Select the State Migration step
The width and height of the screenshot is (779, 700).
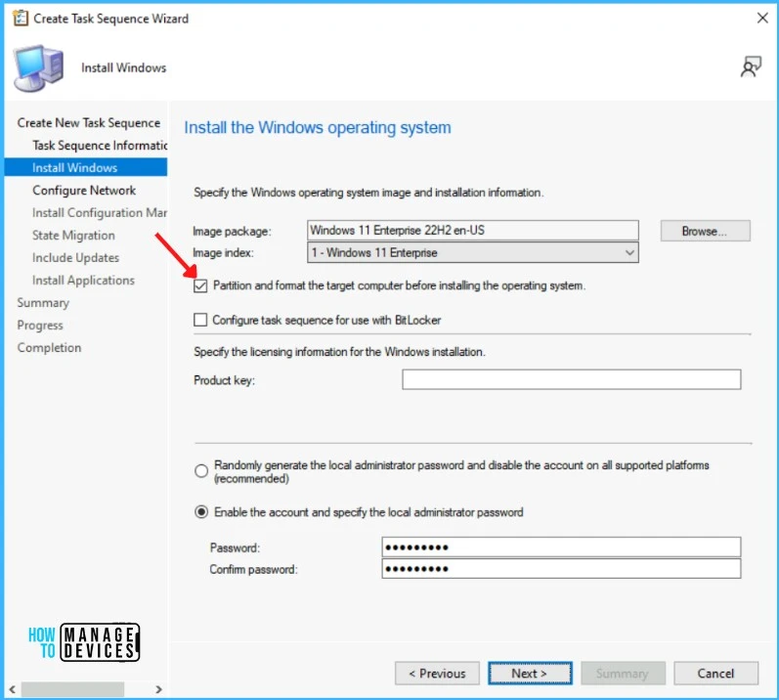[73, 235]
